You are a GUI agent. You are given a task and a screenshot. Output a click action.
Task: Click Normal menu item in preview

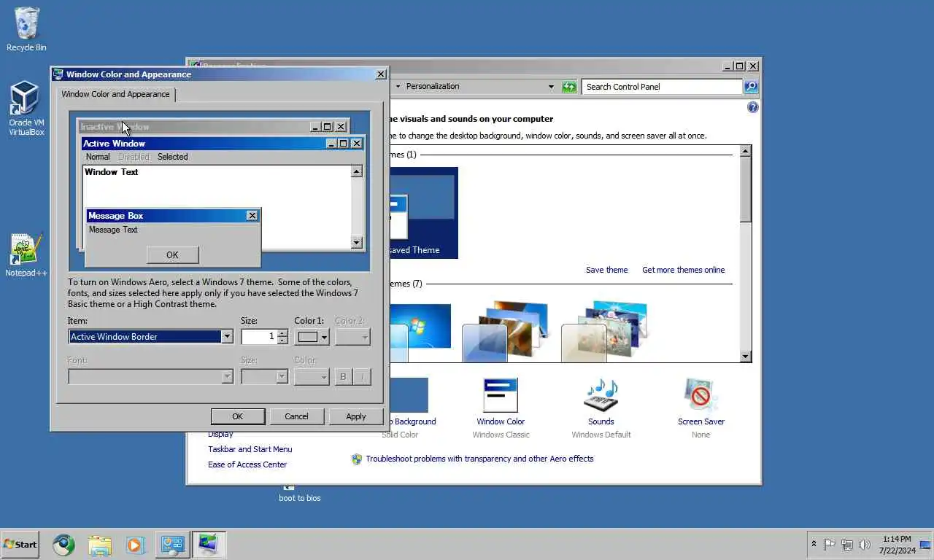click(x=98, y=157)
